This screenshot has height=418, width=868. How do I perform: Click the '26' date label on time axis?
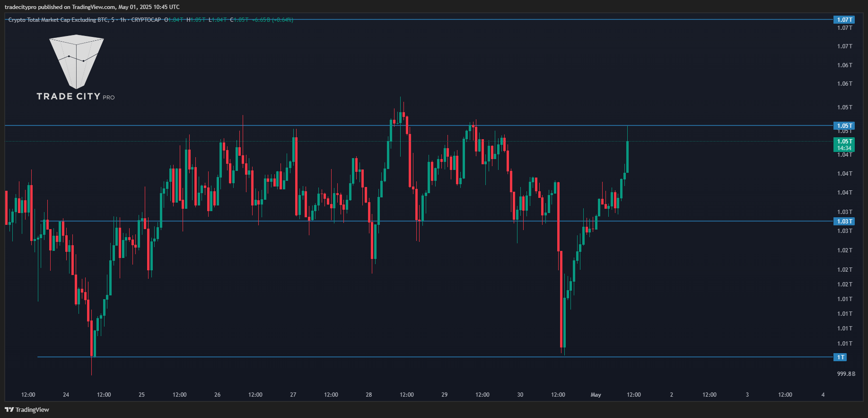[217, 395]
